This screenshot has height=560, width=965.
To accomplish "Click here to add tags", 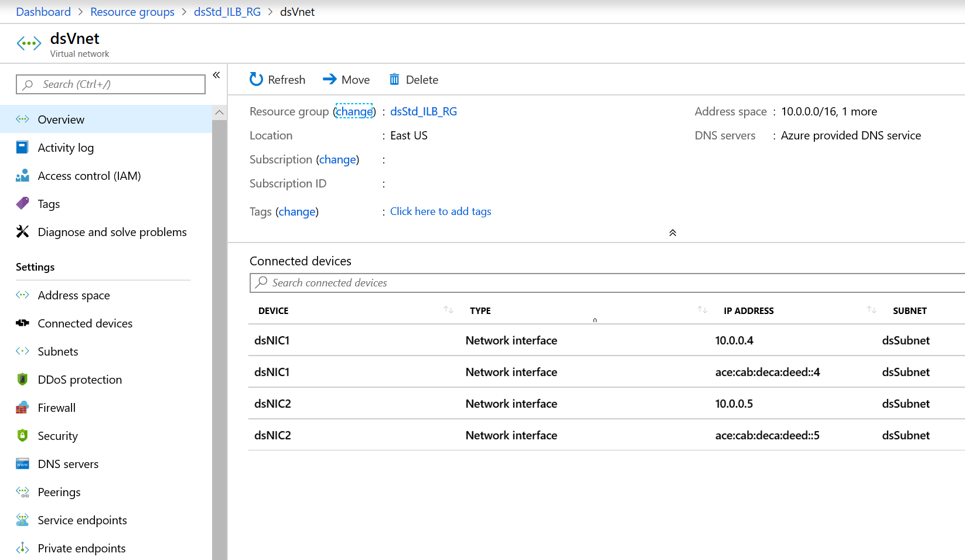I will click(441, 211).
